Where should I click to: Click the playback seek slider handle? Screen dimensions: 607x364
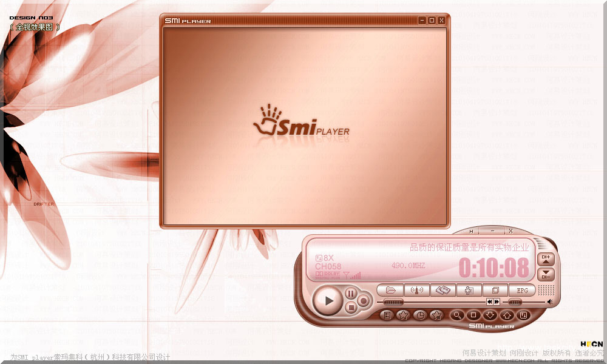[x=393, y=302]
